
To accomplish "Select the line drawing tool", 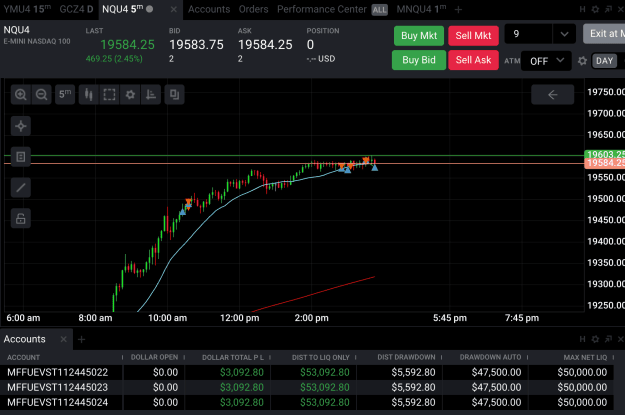I will pos(21,188).
